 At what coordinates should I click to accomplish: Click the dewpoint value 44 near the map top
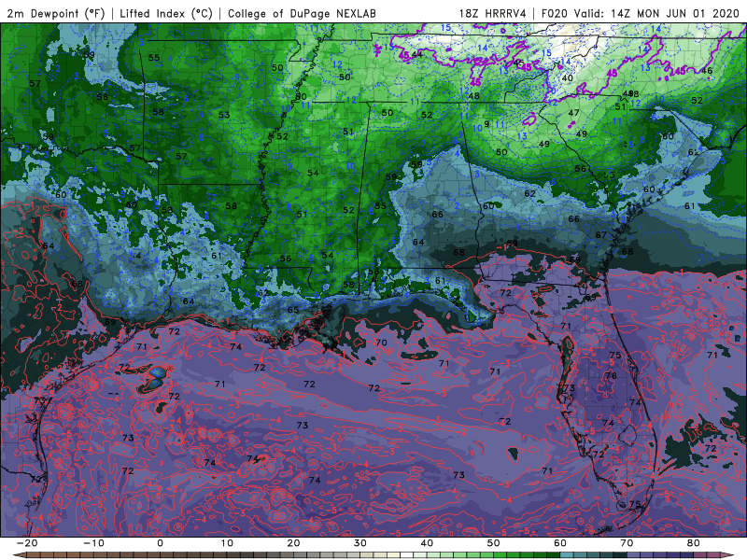tap(416, 54)
